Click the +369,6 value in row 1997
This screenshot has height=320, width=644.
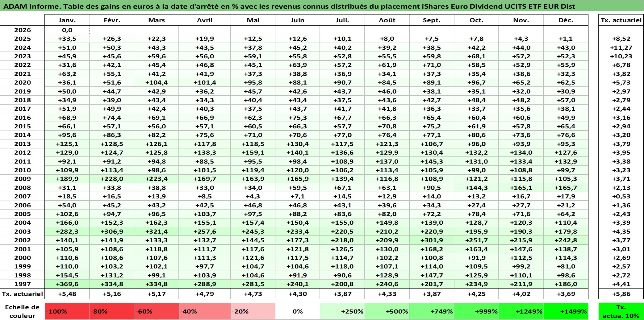click(x=67, y=284)
